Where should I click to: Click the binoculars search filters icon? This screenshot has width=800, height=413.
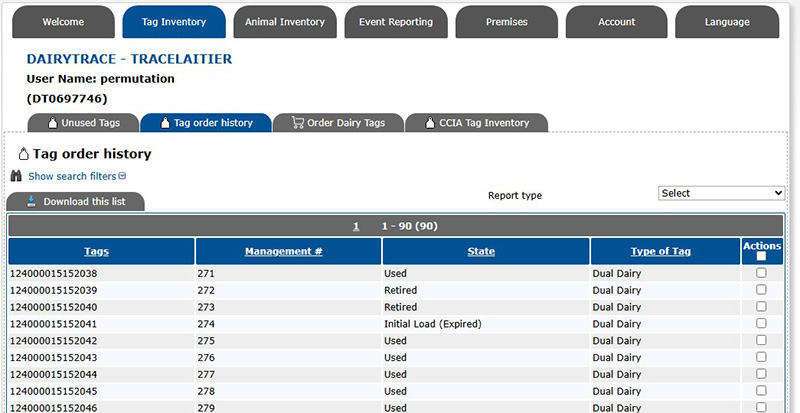click(x=16, y=176)
